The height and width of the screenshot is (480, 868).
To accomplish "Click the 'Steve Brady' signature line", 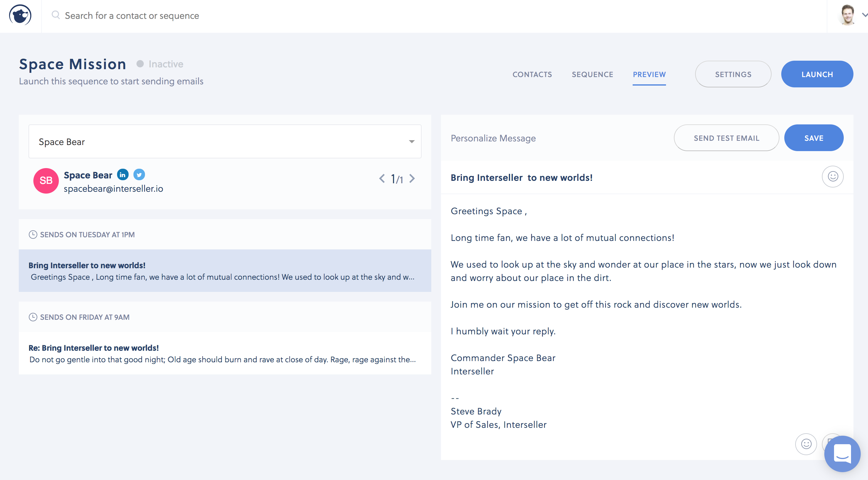I will (476, 411).
